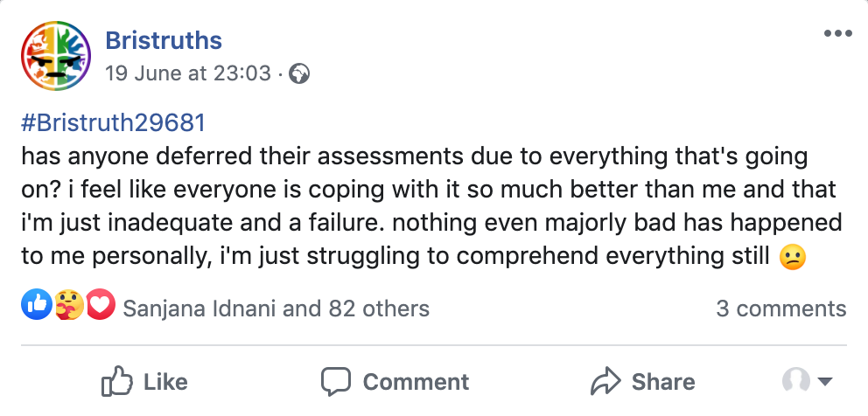
Task: Share this post
Action: [x=643, y=382]
